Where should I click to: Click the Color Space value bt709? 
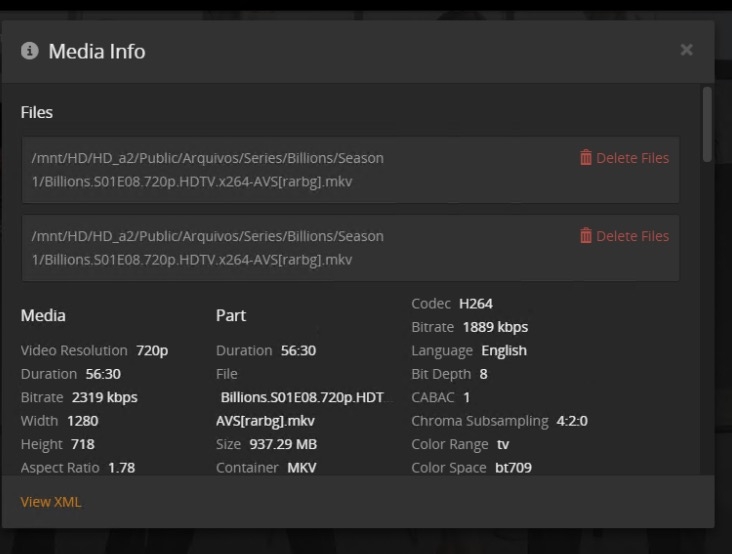[x=513, y=468]
